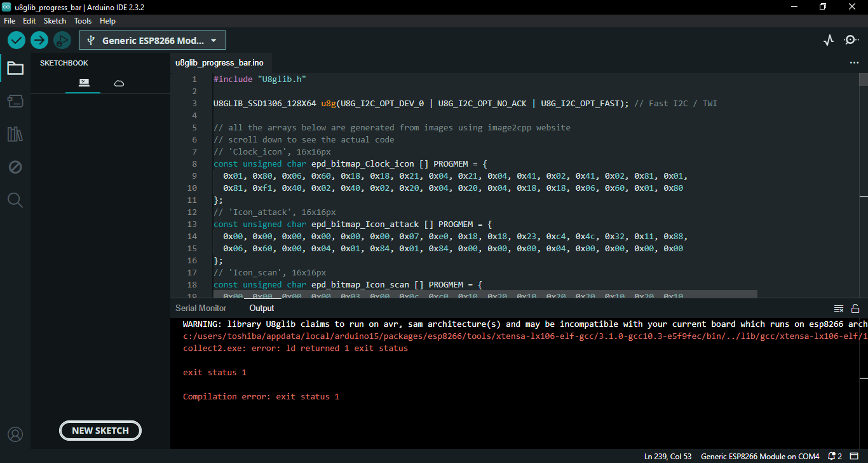Click the SKETCHBOOK panel heading

(x=64, y=63)
